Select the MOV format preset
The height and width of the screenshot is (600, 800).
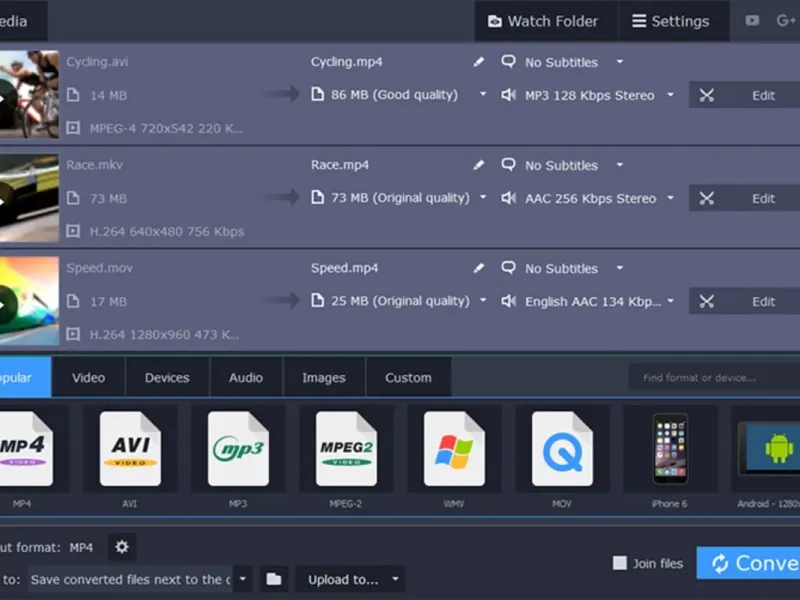[562, 449]
